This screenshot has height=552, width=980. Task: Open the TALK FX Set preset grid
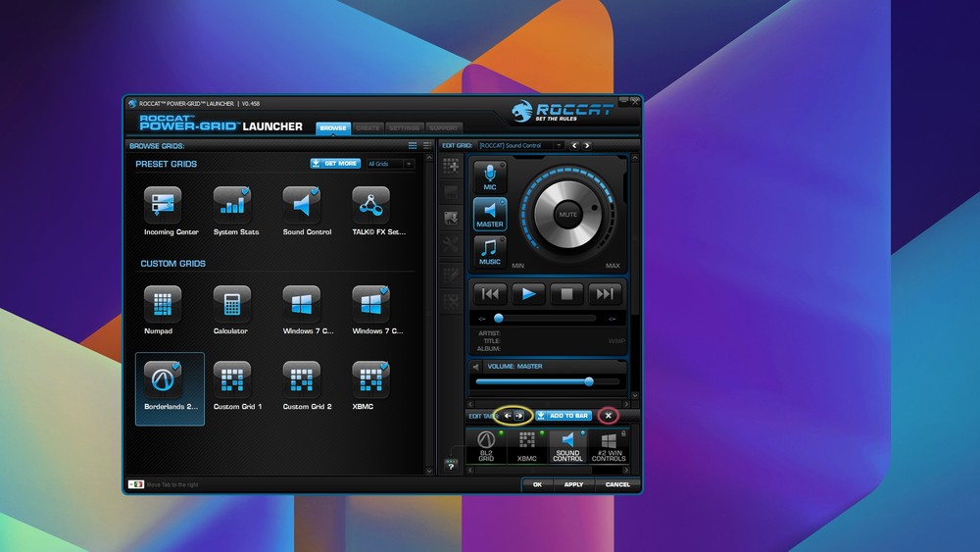(x=370, y=205)
